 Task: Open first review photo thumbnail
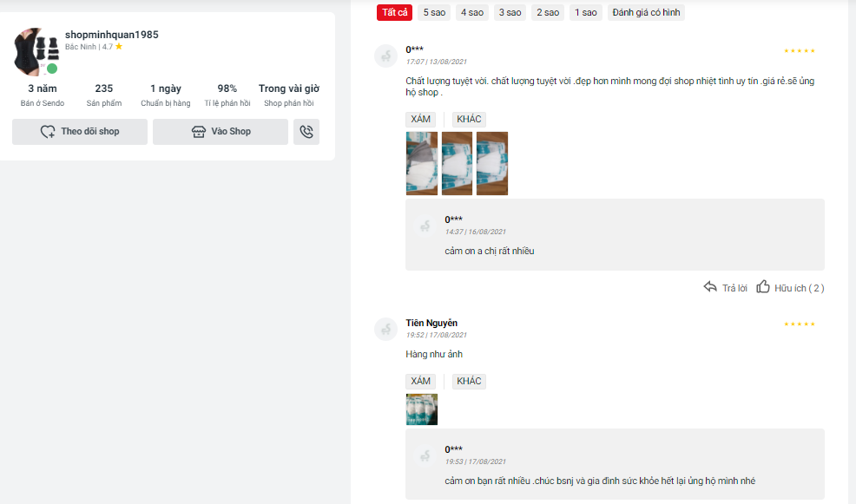coord(422,163)
